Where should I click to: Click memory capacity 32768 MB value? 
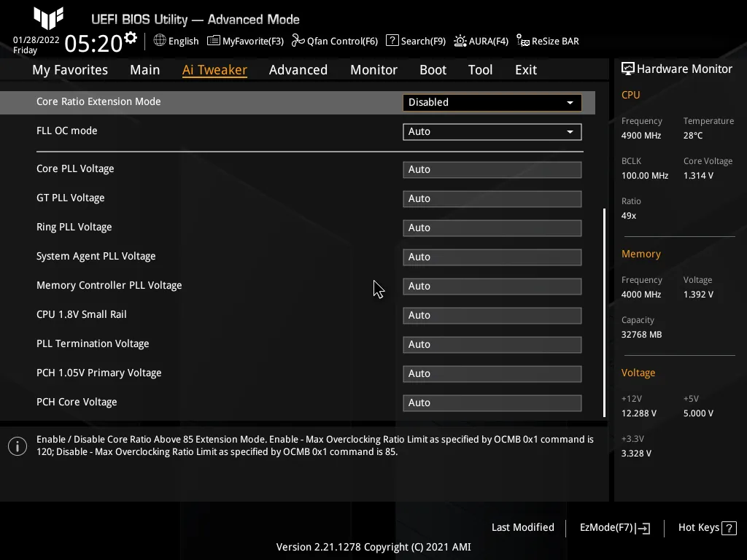642,335
